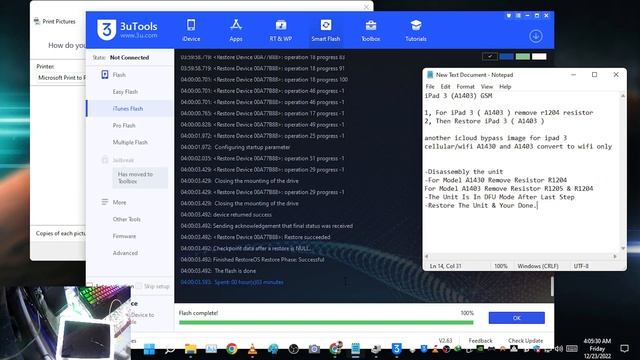Open the Windows Start menu
Viewport: 640px width, 360px height.
click(x=149, y=349)
